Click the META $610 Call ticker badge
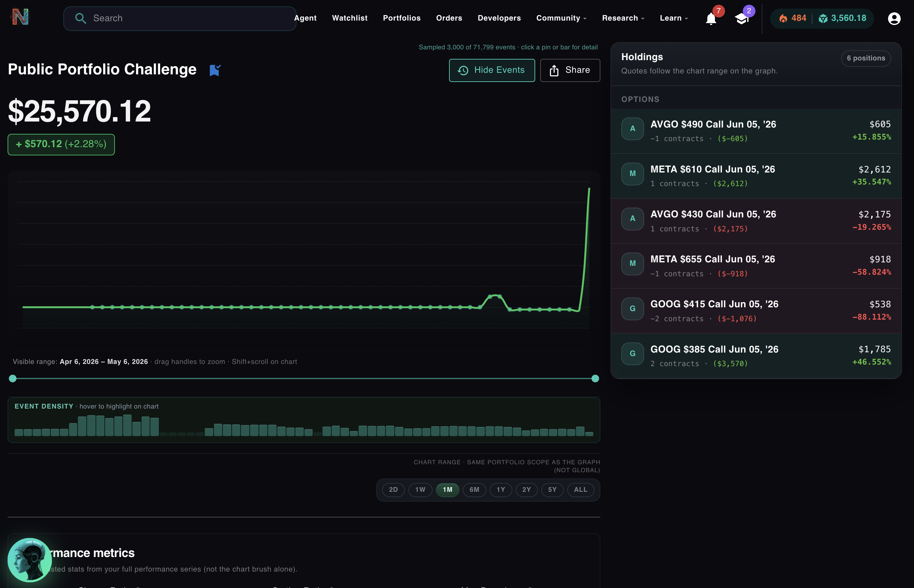Image resolution: width=914 pixels, height=588 pixels. pos(633,174)
